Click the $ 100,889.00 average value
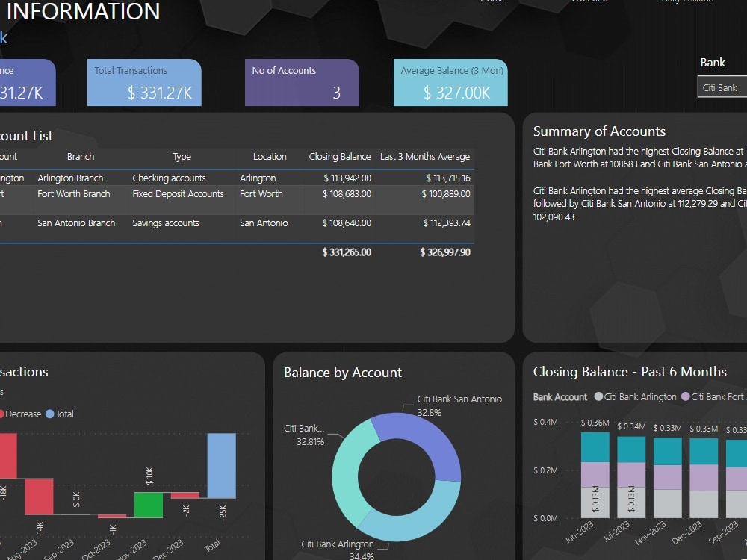Viewport: 747px width, 560px height. click(445, 194)
